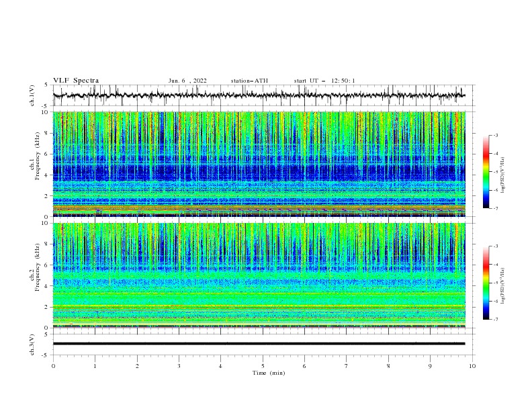Click the '2' frequency tick on ch.2 spectrogram
This screenshot has height=411, width=532.
[47, 307]
